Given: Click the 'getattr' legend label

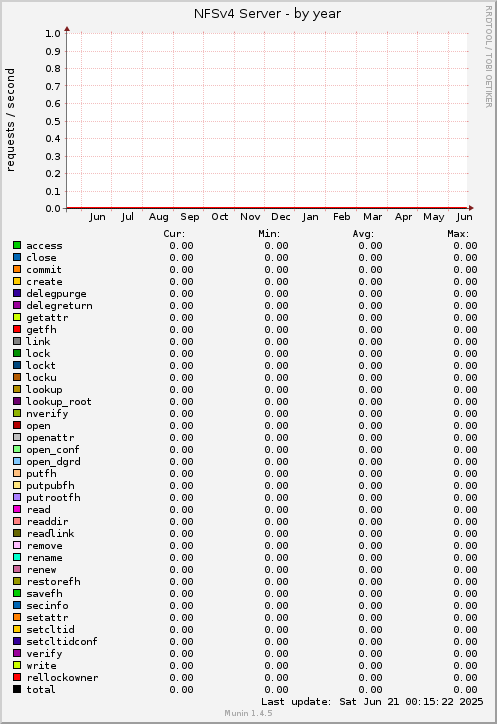Looking at the screenshot, I should click(47, 318).
